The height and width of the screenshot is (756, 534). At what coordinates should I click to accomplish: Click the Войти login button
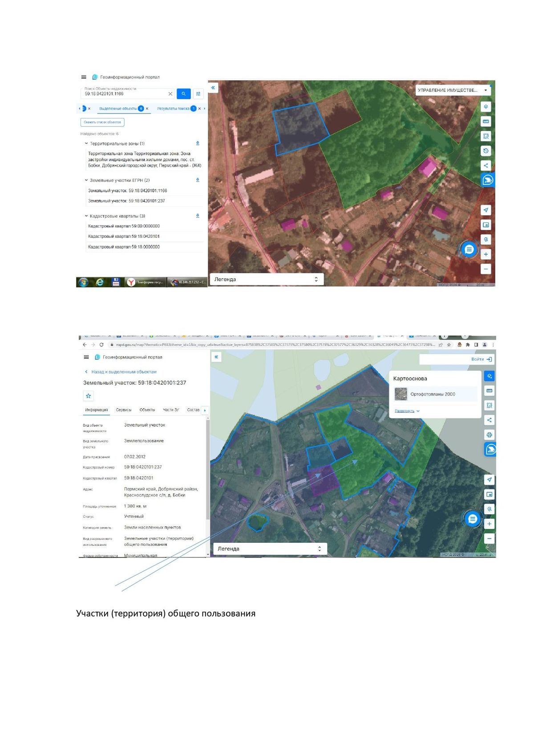[481, 359]
